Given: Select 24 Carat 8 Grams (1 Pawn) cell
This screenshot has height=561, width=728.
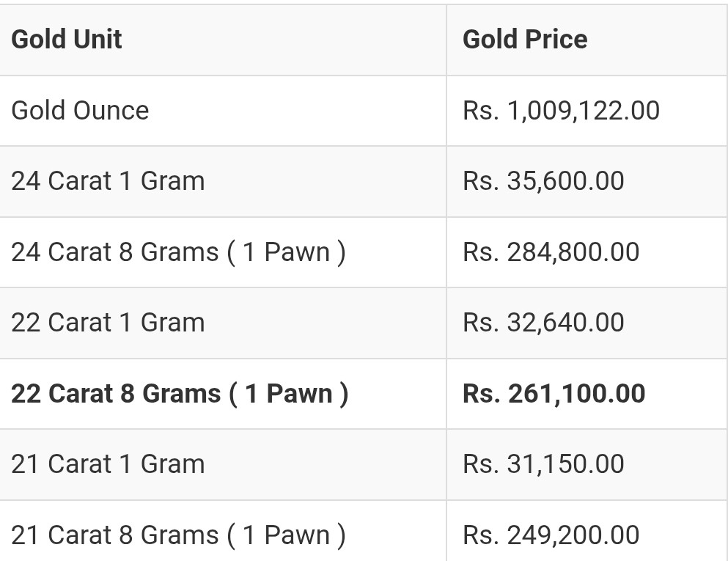Looking at the screenshot, I should (x=178, y=252).
